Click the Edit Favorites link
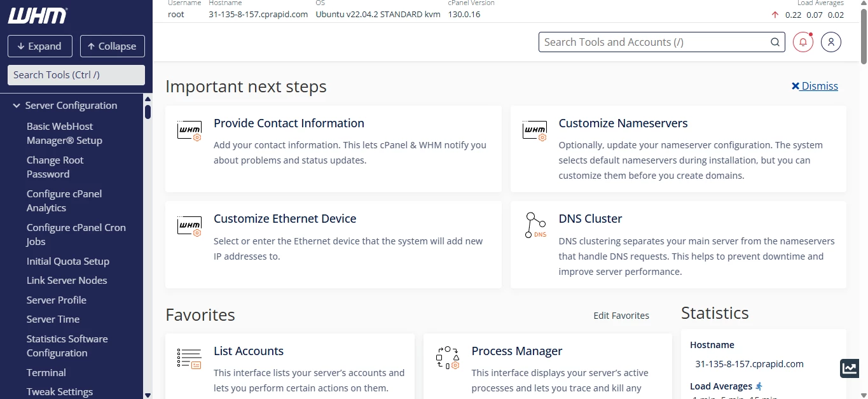The height and width of the screenshot is (399, 868). (x=621, y=316)
